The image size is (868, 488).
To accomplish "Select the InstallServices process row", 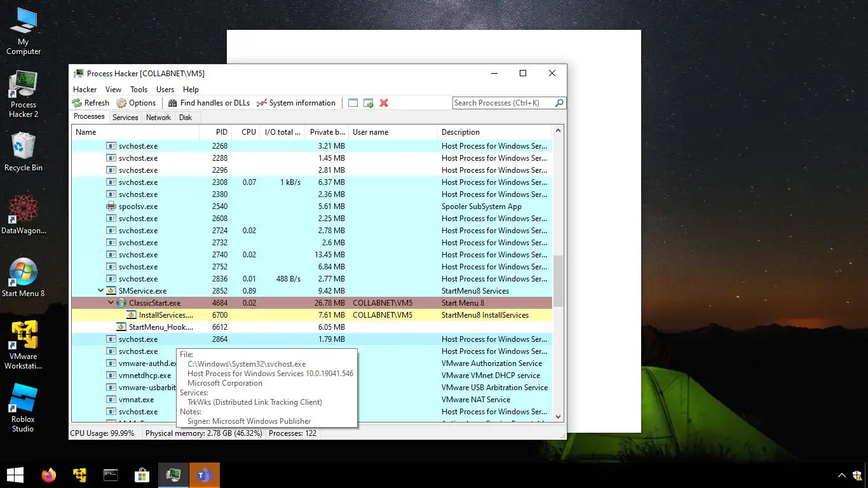I will click(311, 315).
